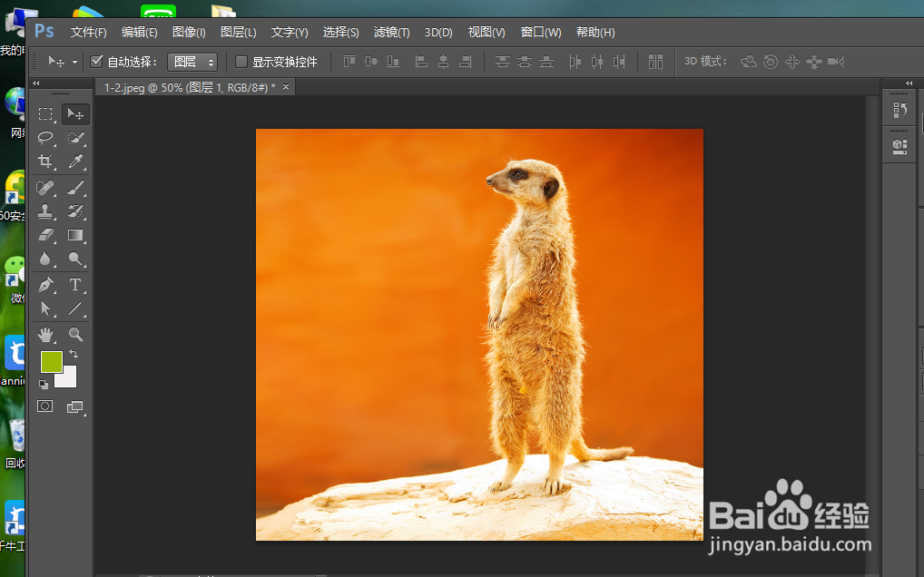Open the 视图(V) menu

pos(487,33)
